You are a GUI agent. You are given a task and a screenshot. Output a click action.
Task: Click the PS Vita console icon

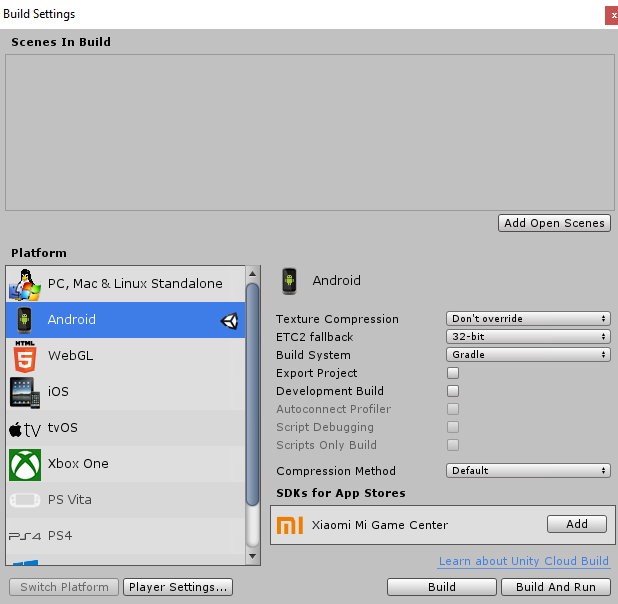25,500
